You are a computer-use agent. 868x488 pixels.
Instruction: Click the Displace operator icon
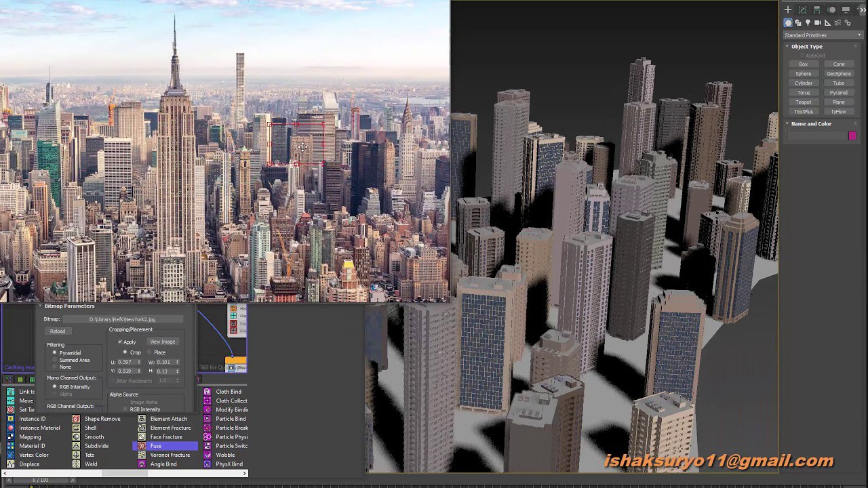10,464
